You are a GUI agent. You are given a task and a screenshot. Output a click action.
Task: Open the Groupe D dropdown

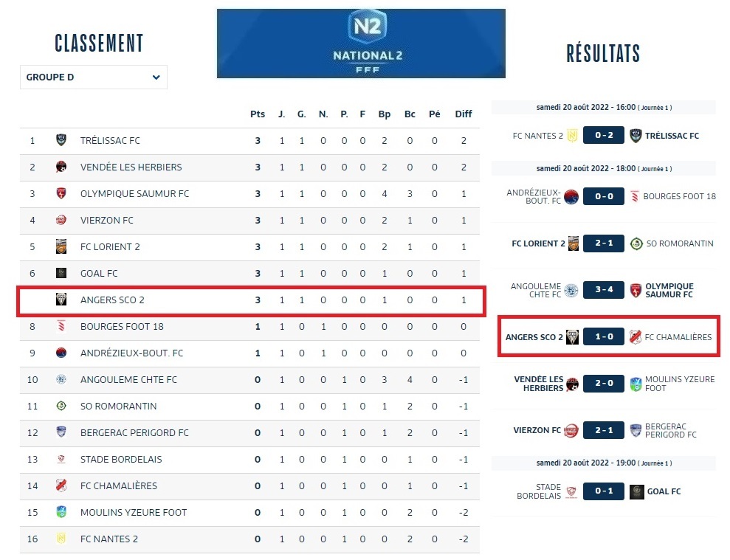click(93, 77)
